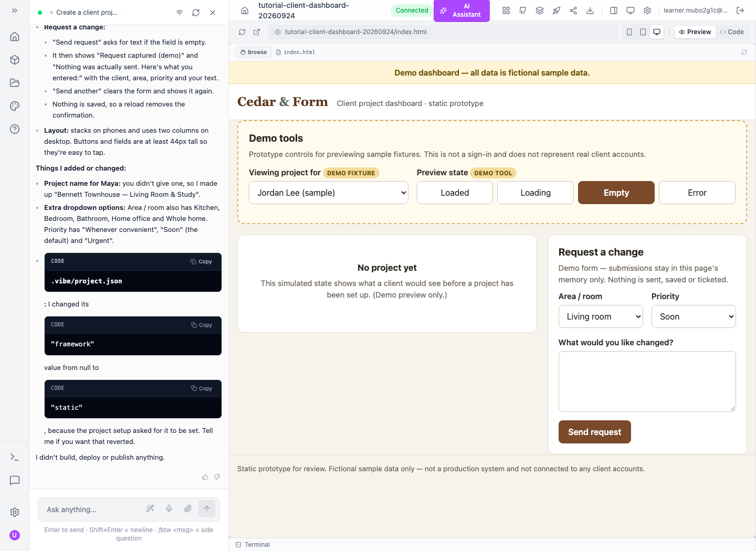Expand the left sidebar with the double-chevron icon
The height and width of the screenshot is (551, 756).
tap(15, 10)
